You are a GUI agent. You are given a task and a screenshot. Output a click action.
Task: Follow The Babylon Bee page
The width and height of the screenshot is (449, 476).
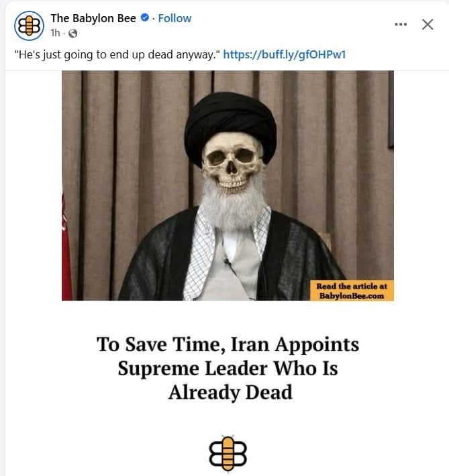[174, 18]
